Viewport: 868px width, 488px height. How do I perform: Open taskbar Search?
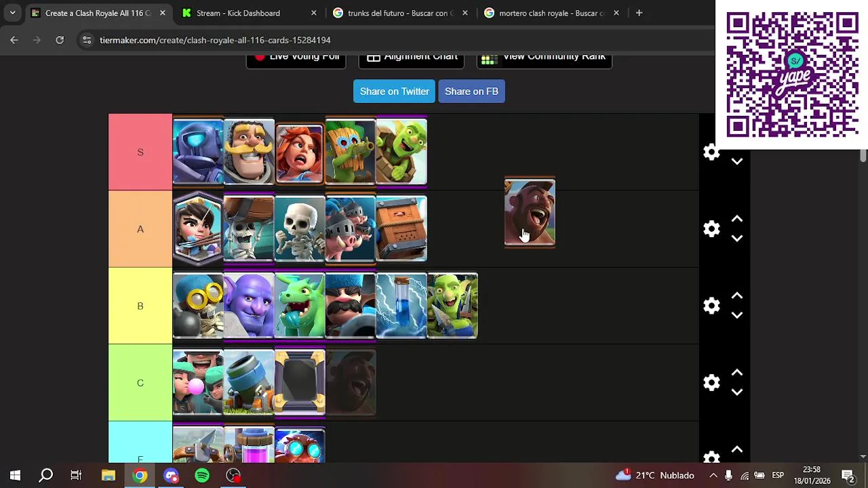pos(46,475)
